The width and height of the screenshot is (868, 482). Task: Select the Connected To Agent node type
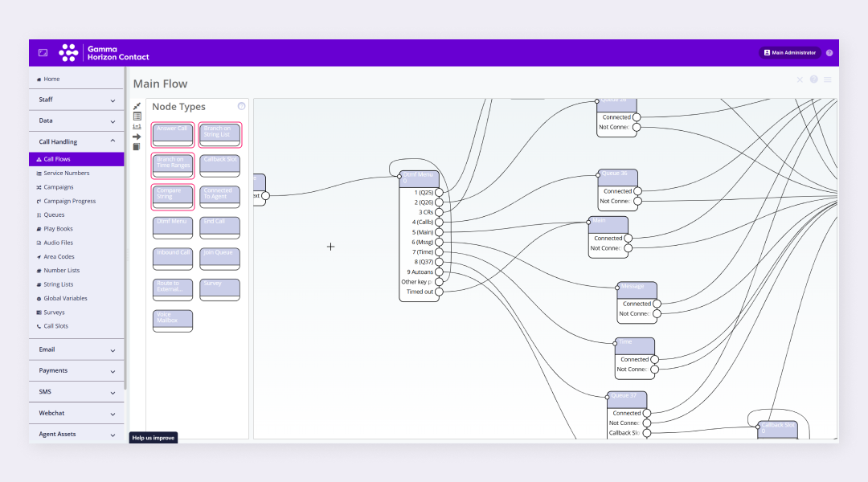point(219,197)
